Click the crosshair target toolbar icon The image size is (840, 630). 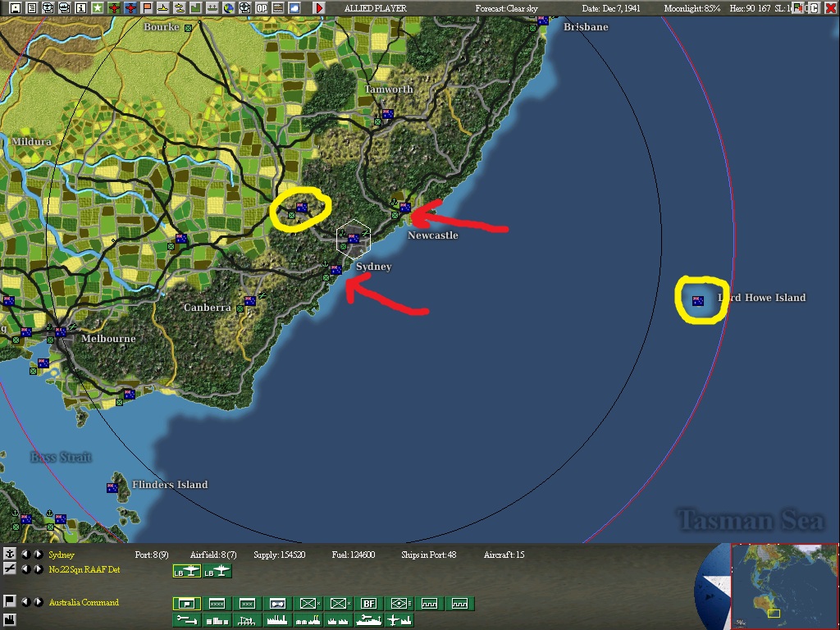pos(244,8)
